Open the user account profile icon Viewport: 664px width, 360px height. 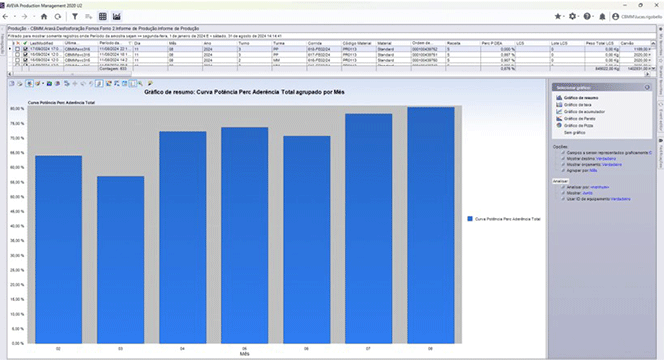click(616, 17)
